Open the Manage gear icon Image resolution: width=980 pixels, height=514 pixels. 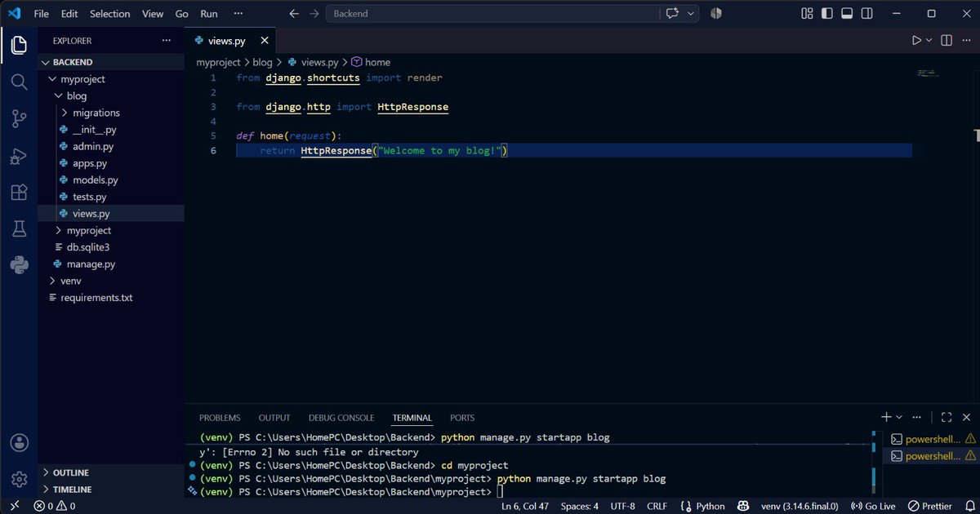pos(19,479)
